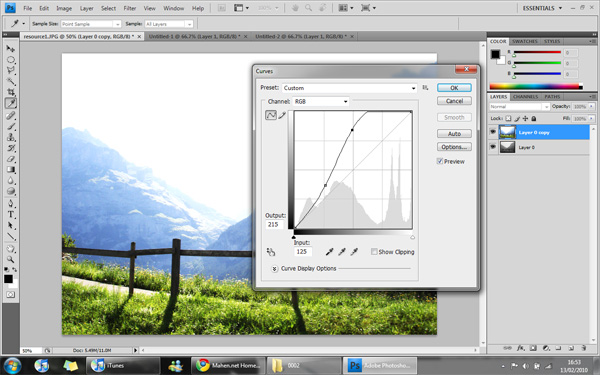Click the Auto button in Curves

point(454,134)
